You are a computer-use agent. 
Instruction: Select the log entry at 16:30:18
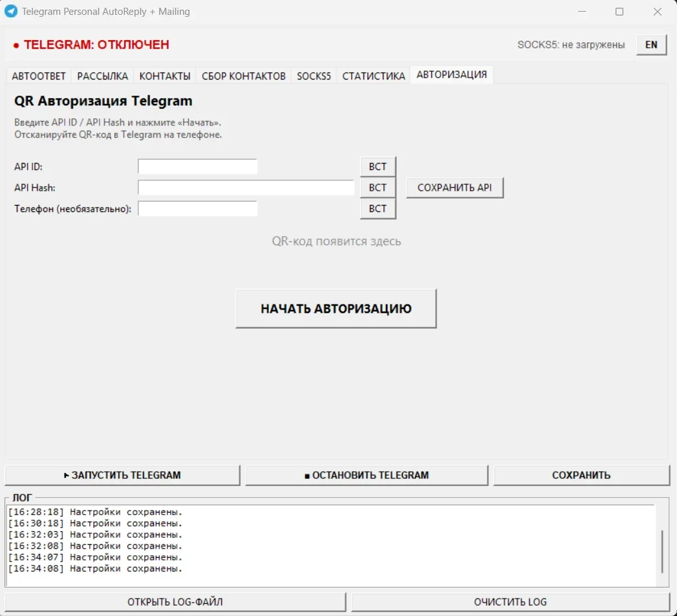point(96,523)
